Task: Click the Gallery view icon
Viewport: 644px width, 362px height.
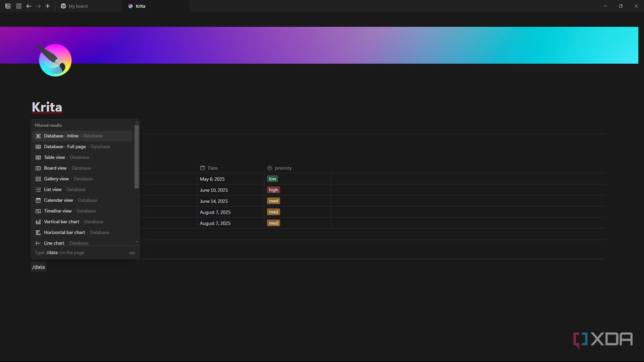Action: [38, 179]
